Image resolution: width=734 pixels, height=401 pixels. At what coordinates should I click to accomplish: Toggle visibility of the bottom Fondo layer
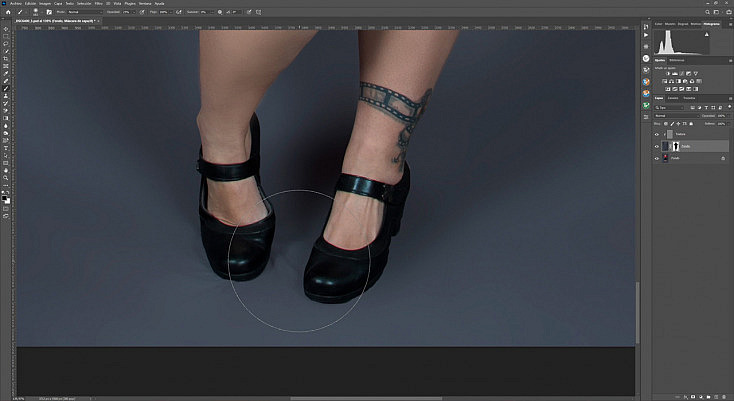tap(657, 158)
